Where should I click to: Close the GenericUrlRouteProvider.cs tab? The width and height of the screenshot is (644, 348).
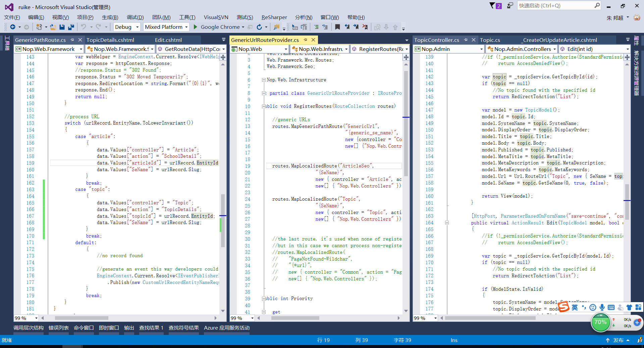(x=313, y=40)
